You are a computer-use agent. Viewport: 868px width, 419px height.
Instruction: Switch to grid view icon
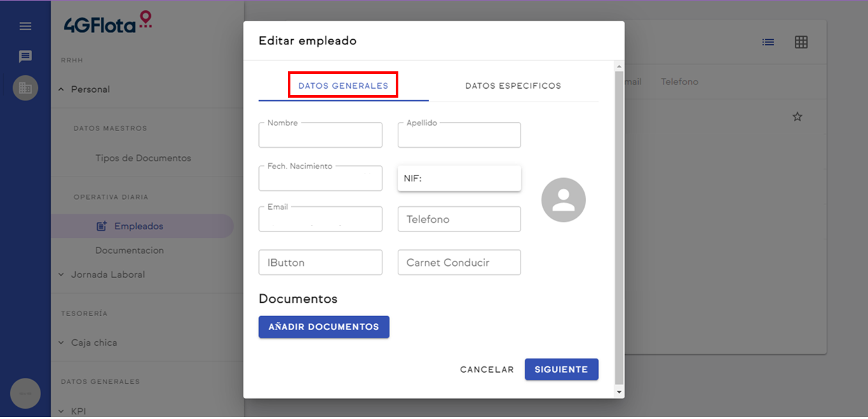coord(801,42)
